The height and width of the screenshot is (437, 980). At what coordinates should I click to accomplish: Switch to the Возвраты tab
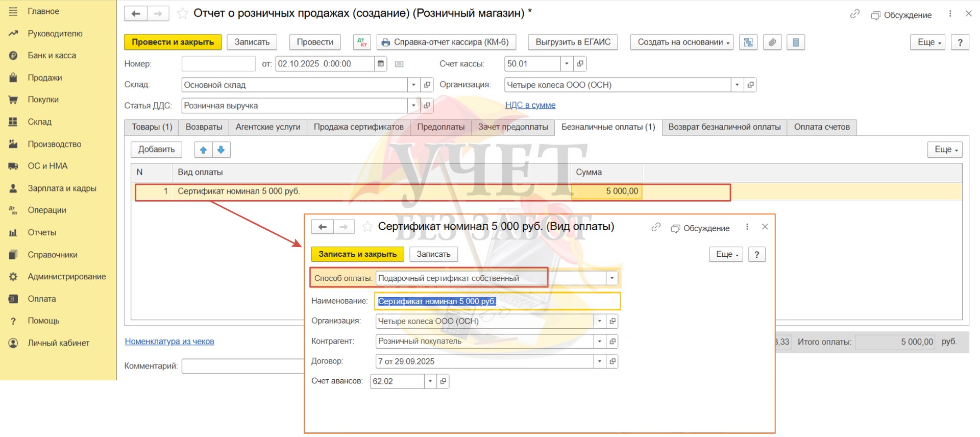[204, 127]
